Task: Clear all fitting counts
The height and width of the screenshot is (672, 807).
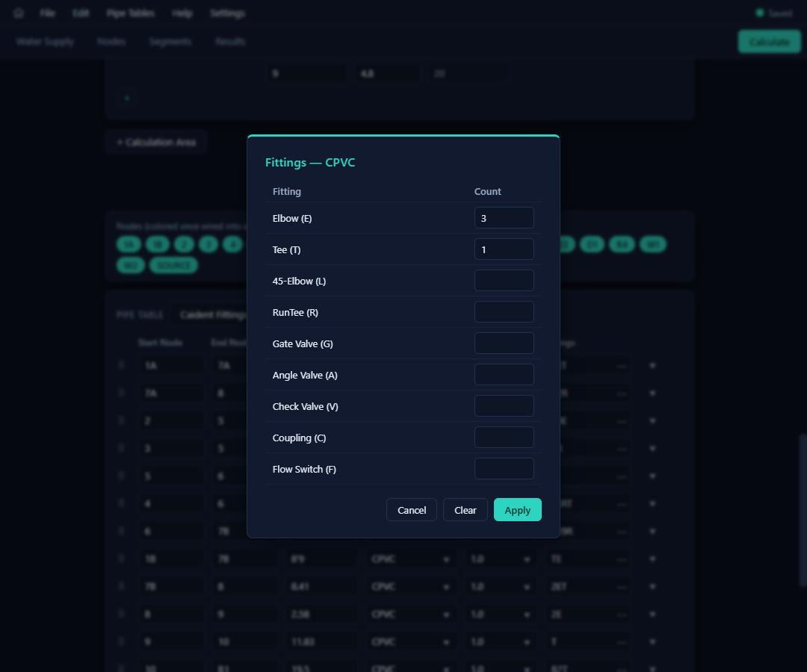Action: [466, 509]
